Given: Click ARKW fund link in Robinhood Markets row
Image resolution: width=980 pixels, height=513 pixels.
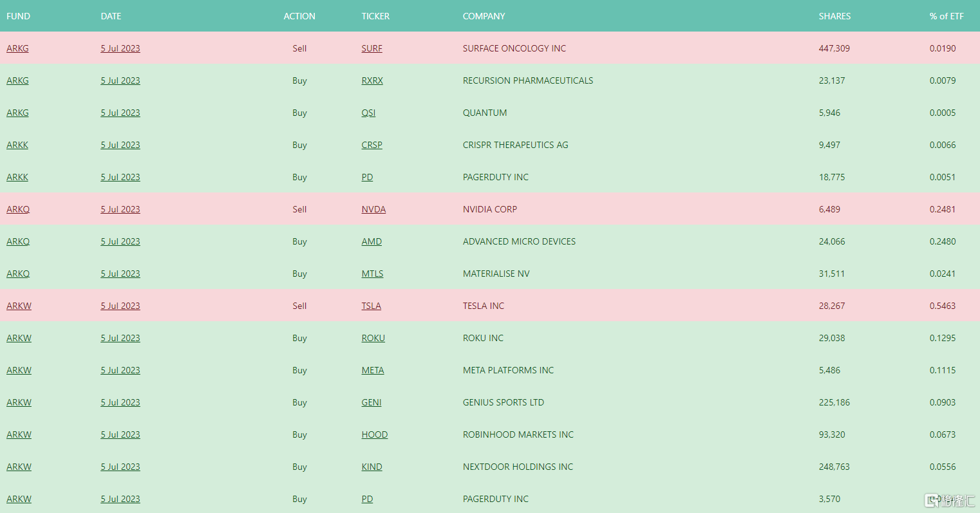Looking at the screenshot, I should pos(19,434).
